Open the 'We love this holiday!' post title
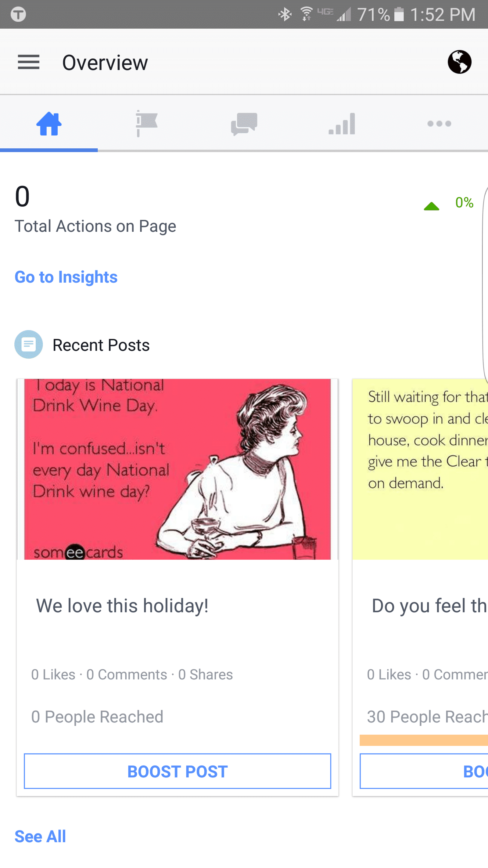This screenshot has width=488, height=868. pos(122,606)
